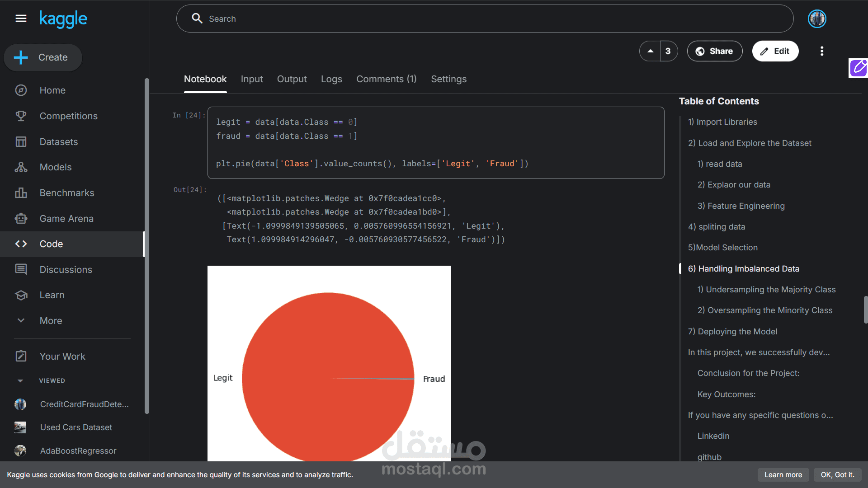Collapse the Viewed list section

[20, 381]
